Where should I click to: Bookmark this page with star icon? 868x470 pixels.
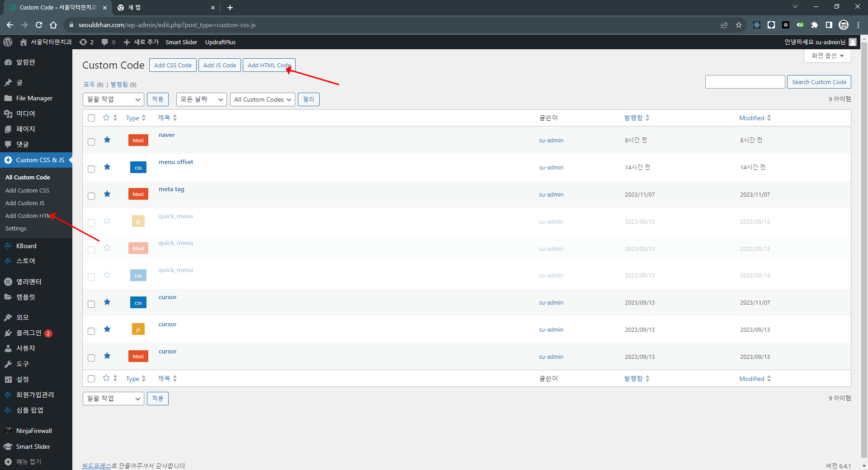tap(739, 25)
